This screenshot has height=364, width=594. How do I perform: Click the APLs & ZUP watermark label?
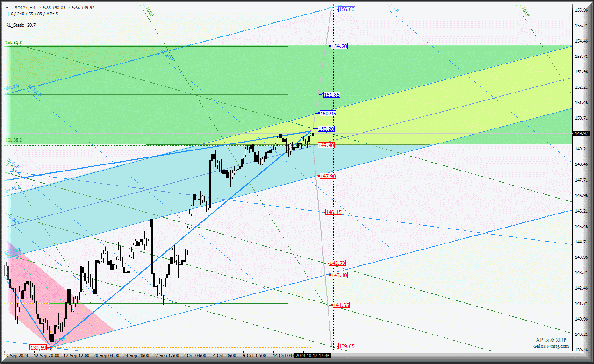pyautogui.click(x=552, y=340)
